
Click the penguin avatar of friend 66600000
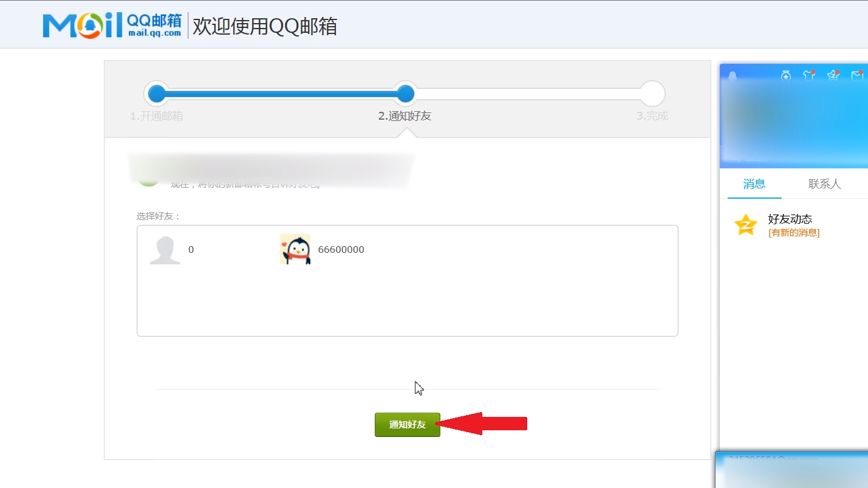[x=295, y=249]
